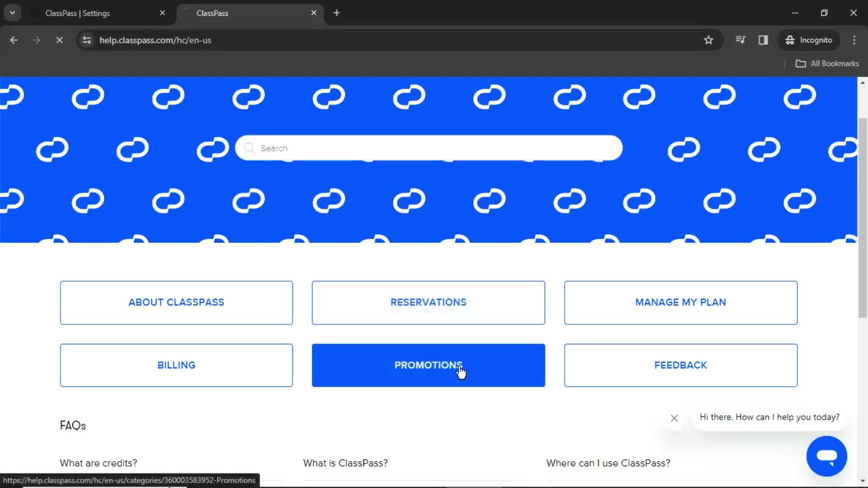Open Chrome's three-dot menu
Screen dimensions: 868x488
(x=854, y=40)
